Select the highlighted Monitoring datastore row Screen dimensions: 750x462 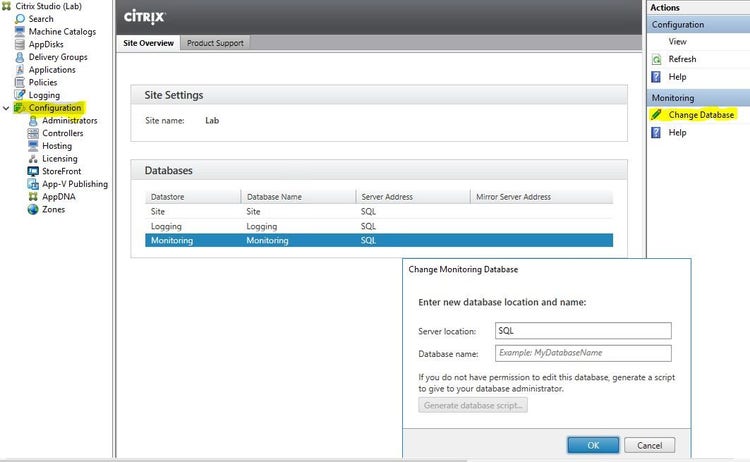379,241
